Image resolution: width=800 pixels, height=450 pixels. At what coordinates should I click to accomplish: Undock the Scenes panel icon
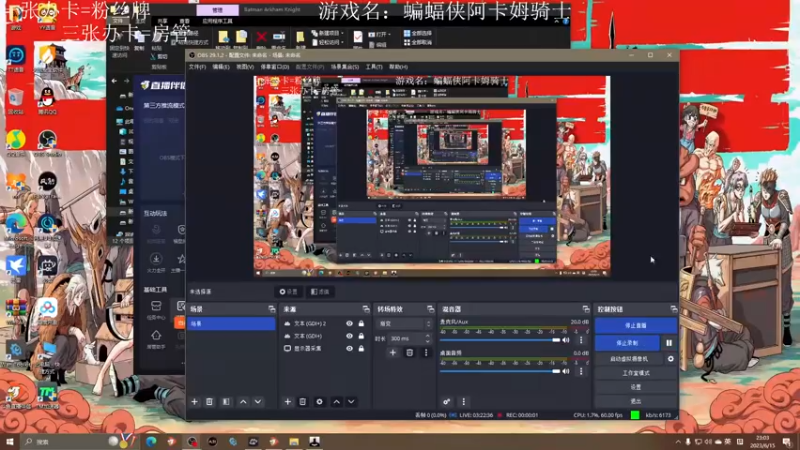271,309
